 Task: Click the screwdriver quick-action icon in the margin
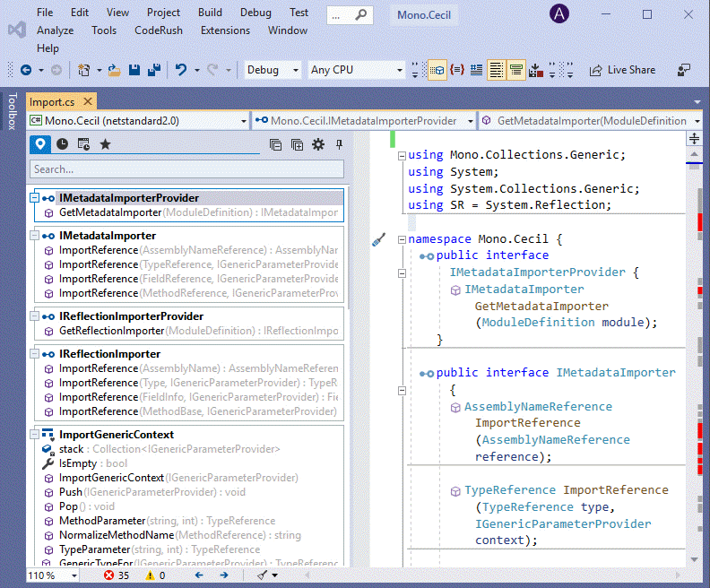(378, 239)
